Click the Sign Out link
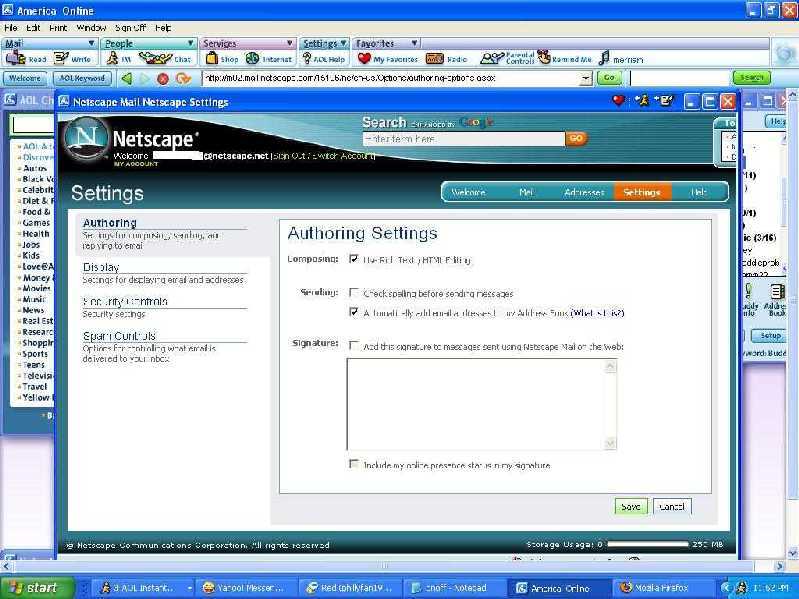This screenshot has height=599, width=799. coord(289,156)
